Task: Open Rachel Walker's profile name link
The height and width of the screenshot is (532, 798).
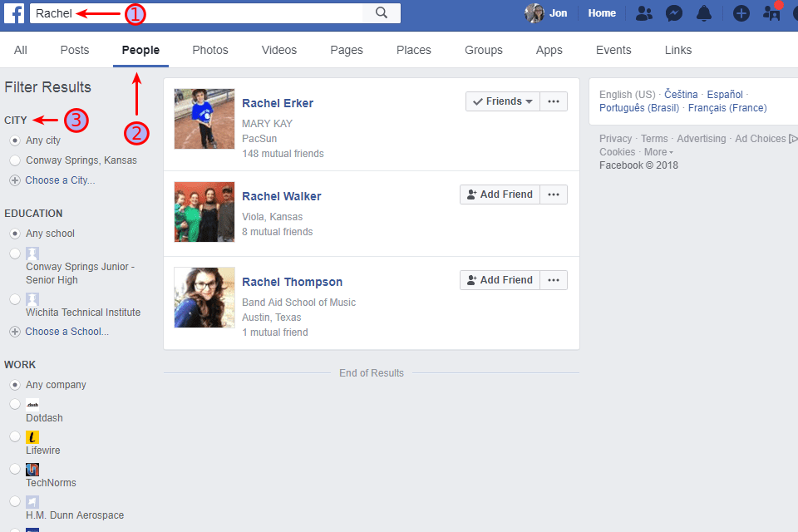Action: (x=282, y=196)
